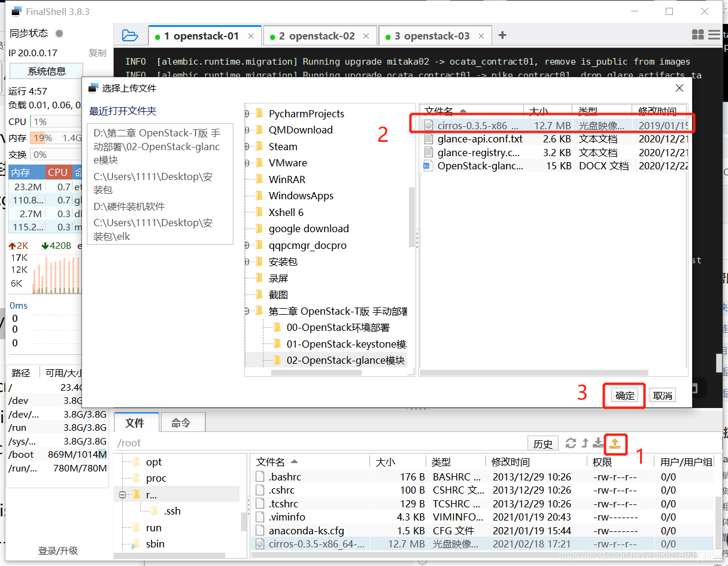
Task: Click the Steam folder icon in tree
Action: click(x=259, y=147)
